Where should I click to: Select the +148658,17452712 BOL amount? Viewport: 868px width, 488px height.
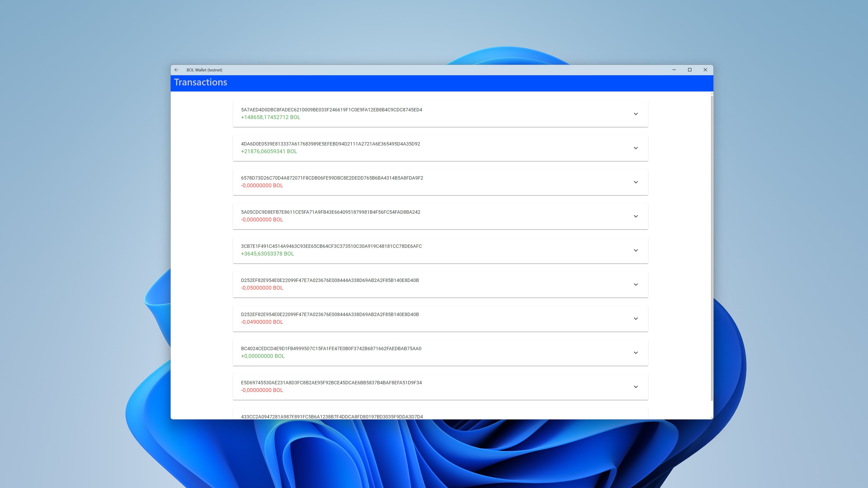coord(270,117)
